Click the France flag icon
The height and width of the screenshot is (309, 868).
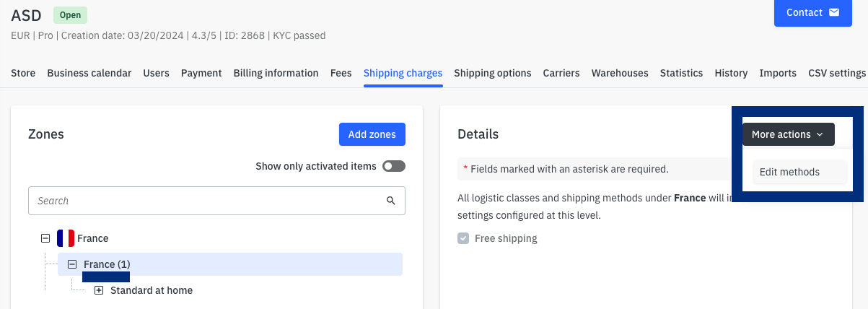pyautogui.click(x=66, y=238)
